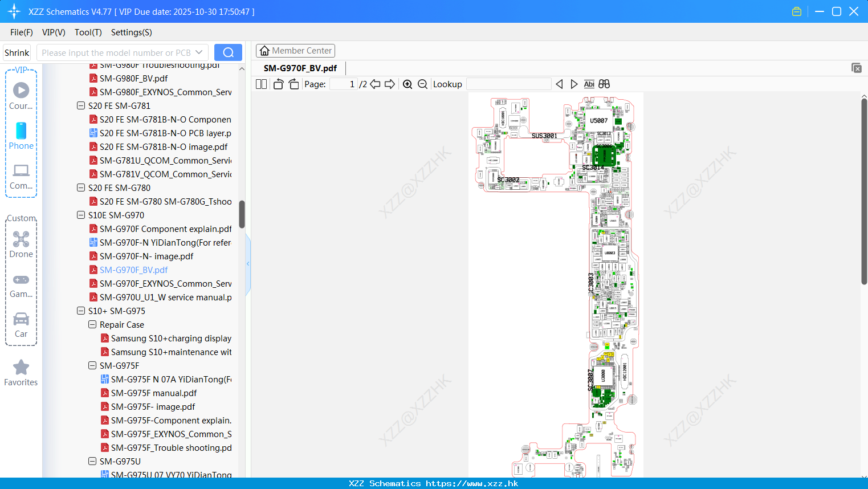Open the Member Center home button
Image resolution: width=868 pixels, height=489 pixels.
click(x=295, y=51)
